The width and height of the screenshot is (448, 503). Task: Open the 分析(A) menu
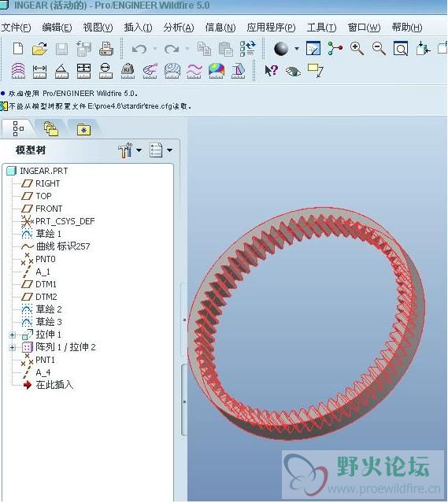click(179, 28)
